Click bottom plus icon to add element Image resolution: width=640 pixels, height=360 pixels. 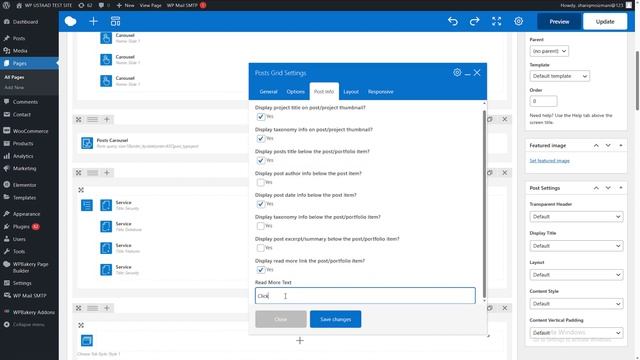(x=300, y=340)
